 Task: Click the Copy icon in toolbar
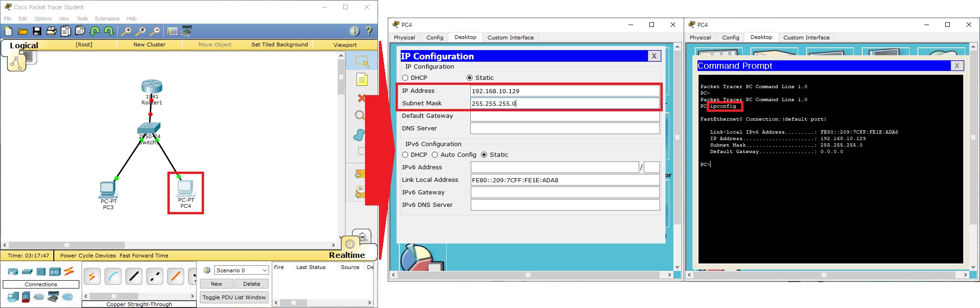point(66,31)
